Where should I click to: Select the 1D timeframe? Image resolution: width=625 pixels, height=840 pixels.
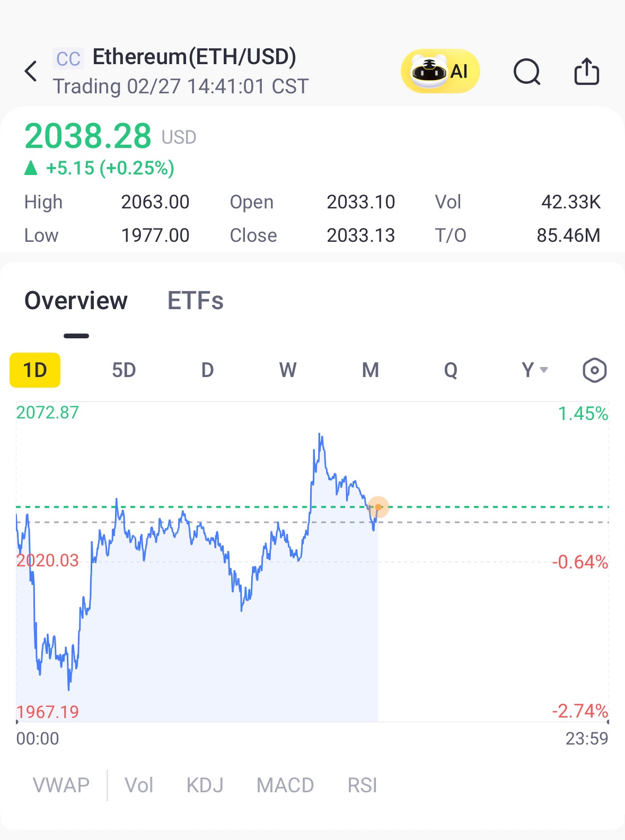click(x=35, y=370)
